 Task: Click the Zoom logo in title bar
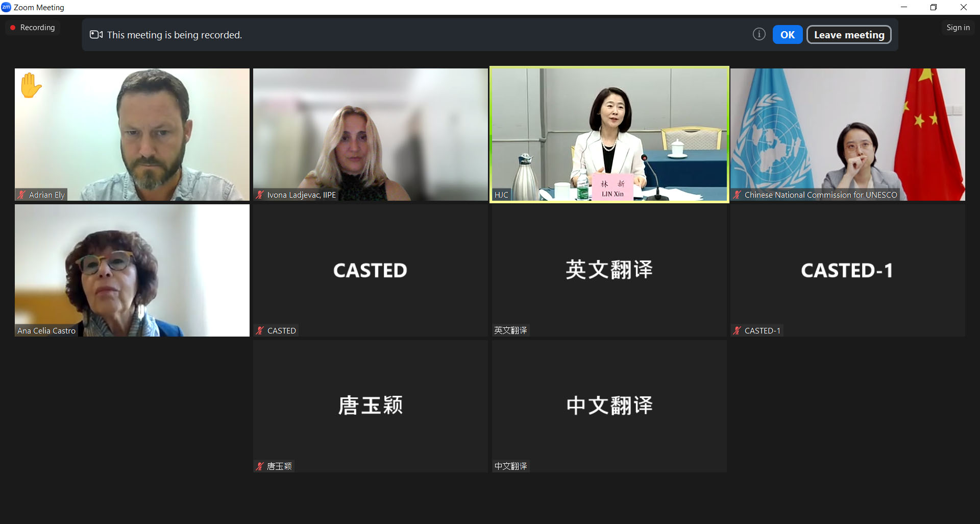coord(6,7)
